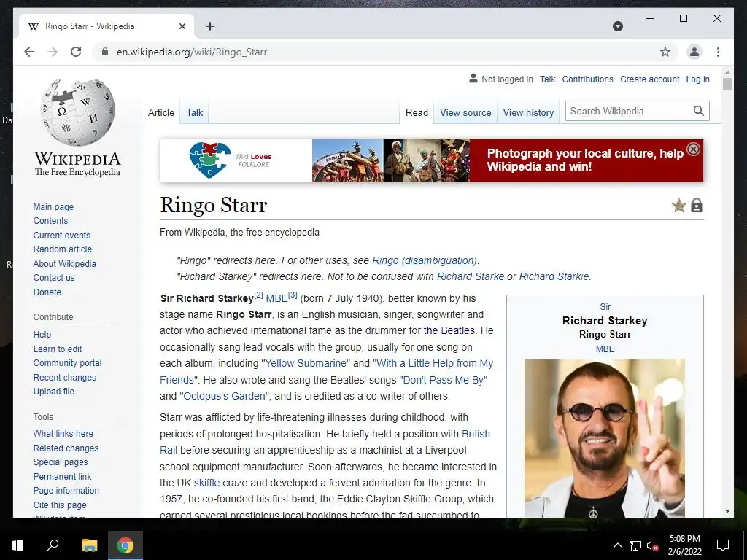Switch to the Talk page tab

pos(194,112)
